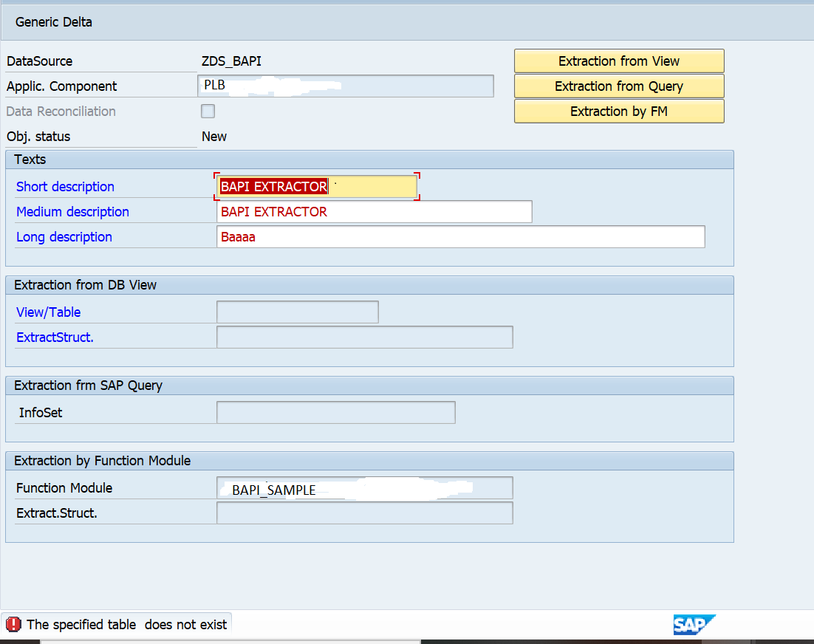
Task: Select the InfoSet input field
Action: 336,413
